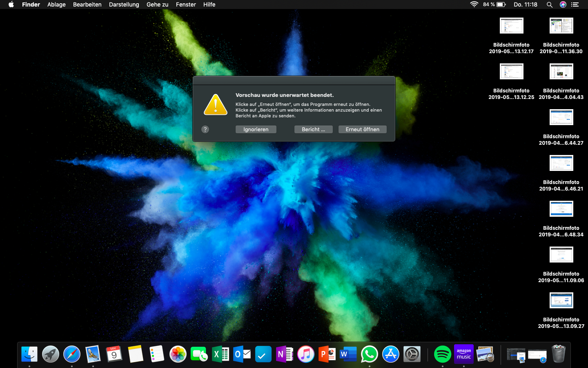This screenshot has width=588, height=368.
Task: Open System Preferences gear icon
Action: click(x=412, y=354)
